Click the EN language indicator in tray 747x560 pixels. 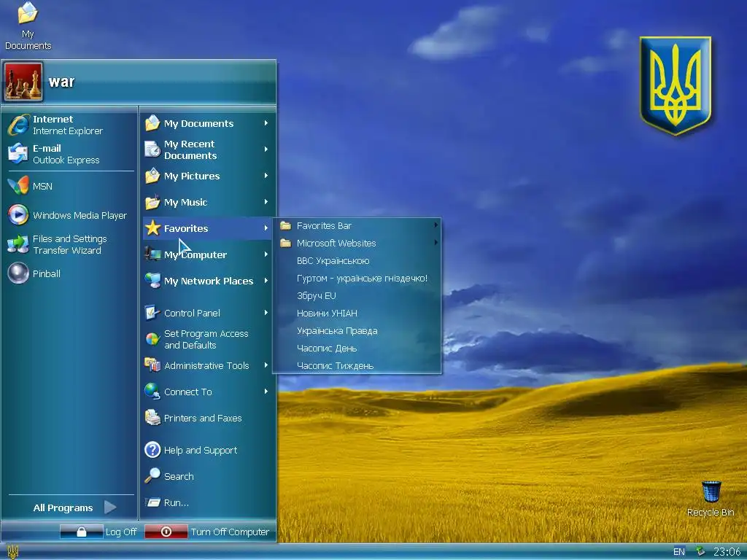[x=678, y=552]
